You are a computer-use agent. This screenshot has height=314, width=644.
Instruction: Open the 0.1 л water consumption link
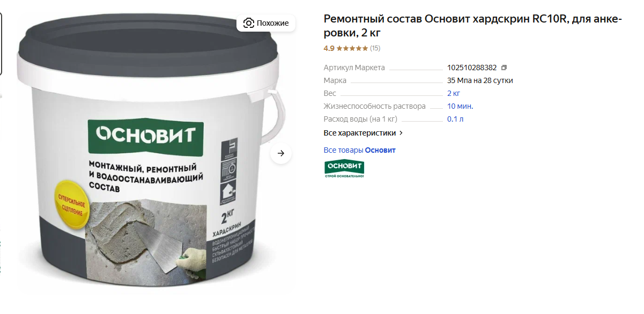coord(455,119)
